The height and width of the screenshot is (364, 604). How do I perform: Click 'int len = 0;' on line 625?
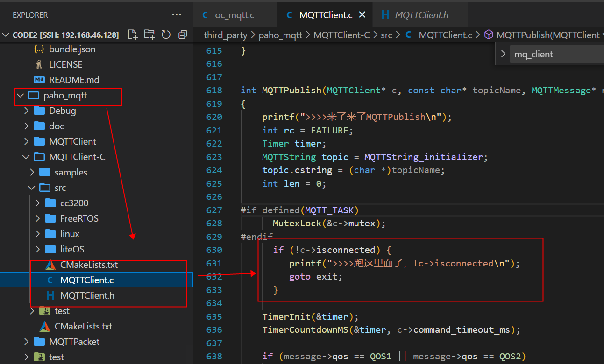(294, 184)
